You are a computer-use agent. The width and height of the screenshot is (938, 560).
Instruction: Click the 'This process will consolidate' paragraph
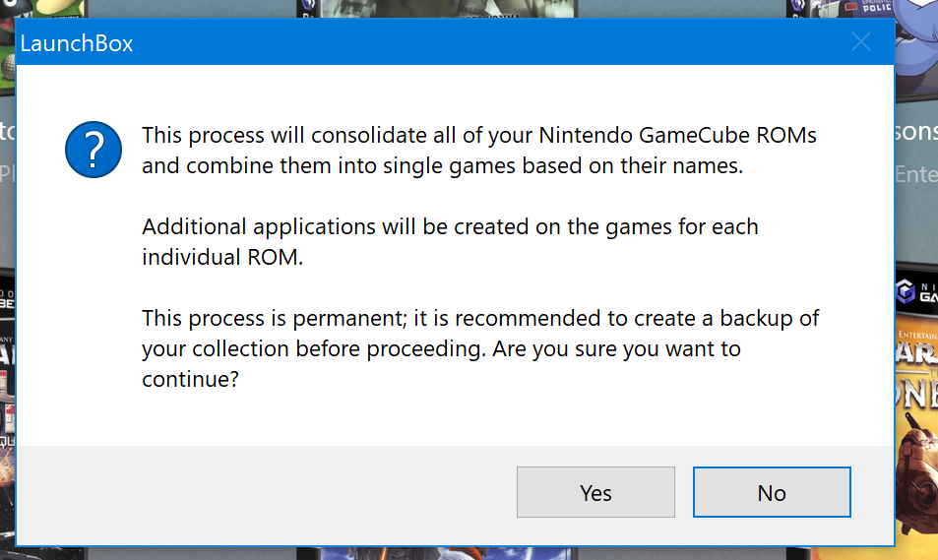(x=479, y=151)
